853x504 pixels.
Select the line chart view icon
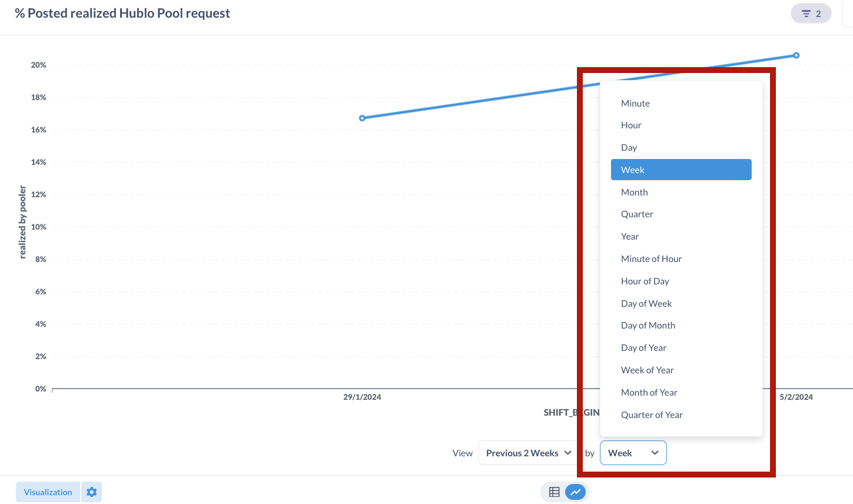point(575,492)
